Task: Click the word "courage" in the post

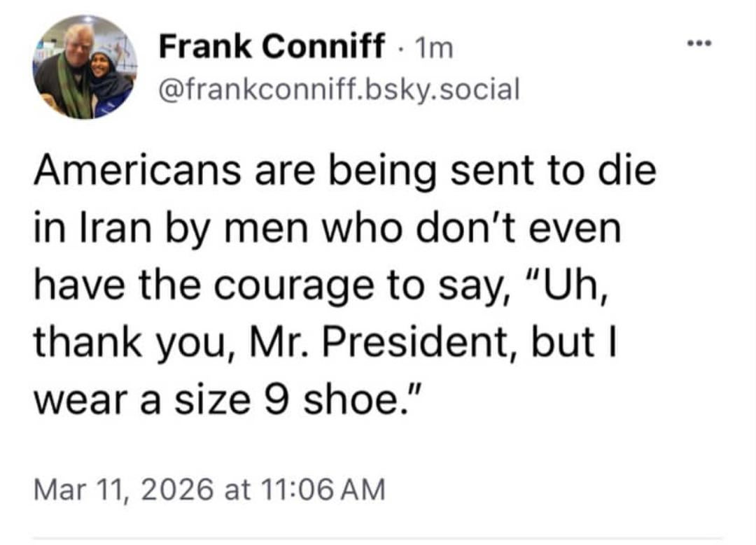Action: click(x=310, y=287)
